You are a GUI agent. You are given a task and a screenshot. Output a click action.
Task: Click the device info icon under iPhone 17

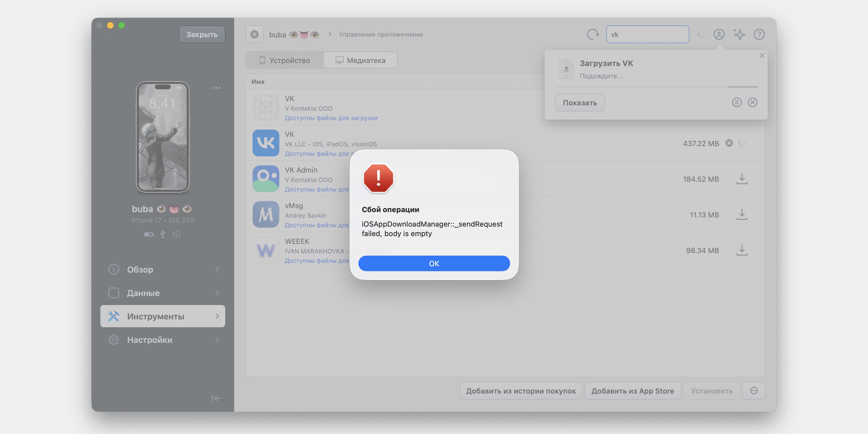[x=177, y=235]
